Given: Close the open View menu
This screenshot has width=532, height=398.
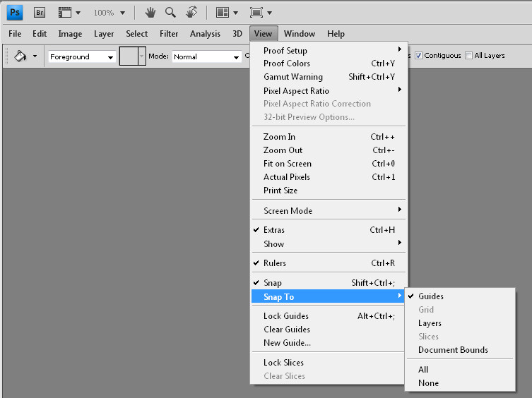Looking at the screenshot, I should tap(264, 34).
